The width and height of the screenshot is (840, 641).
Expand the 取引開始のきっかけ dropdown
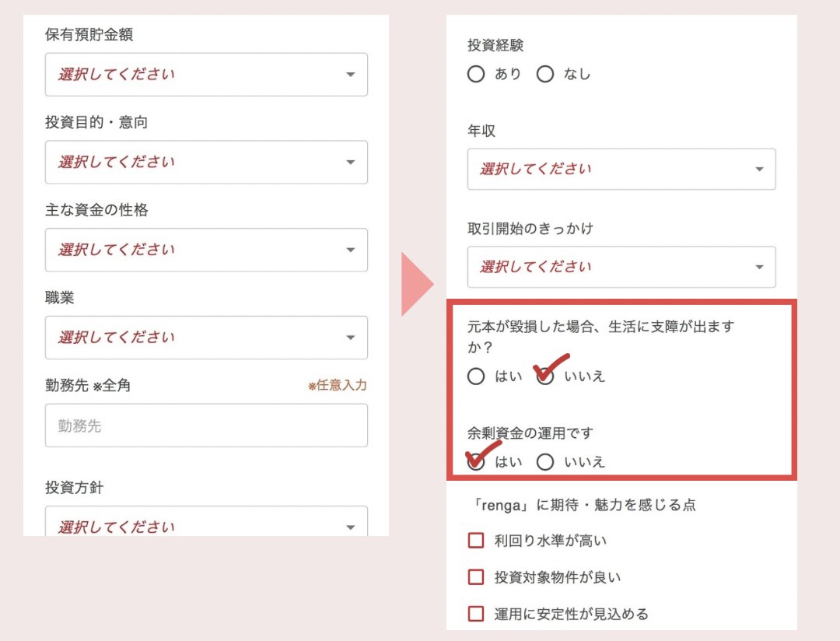(x=621, y=267)
